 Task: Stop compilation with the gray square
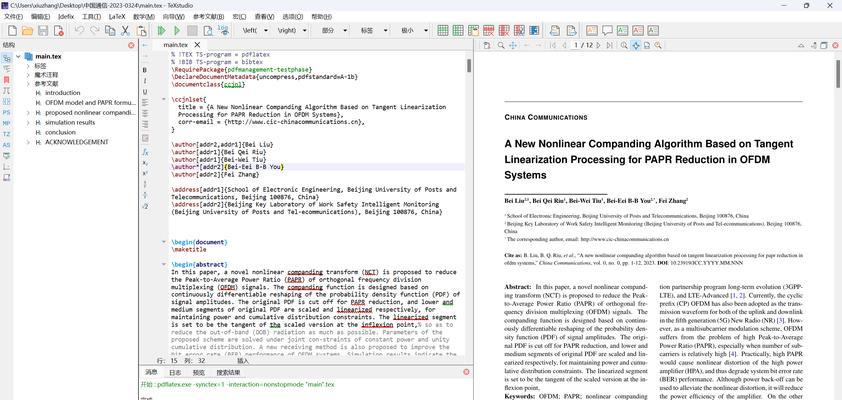pyautogui.click(x=192, y=31)
